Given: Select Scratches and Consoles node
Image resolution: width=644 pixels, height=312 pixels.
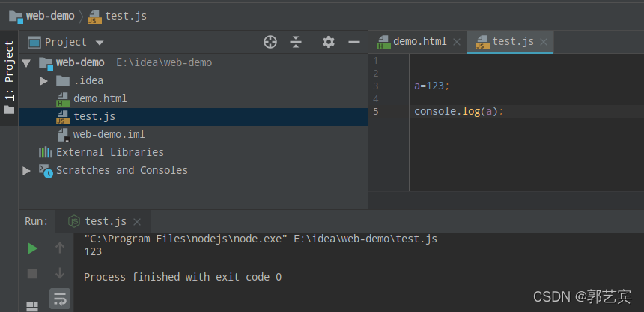Looking at the screenshot, I should (x=122, y=170).
